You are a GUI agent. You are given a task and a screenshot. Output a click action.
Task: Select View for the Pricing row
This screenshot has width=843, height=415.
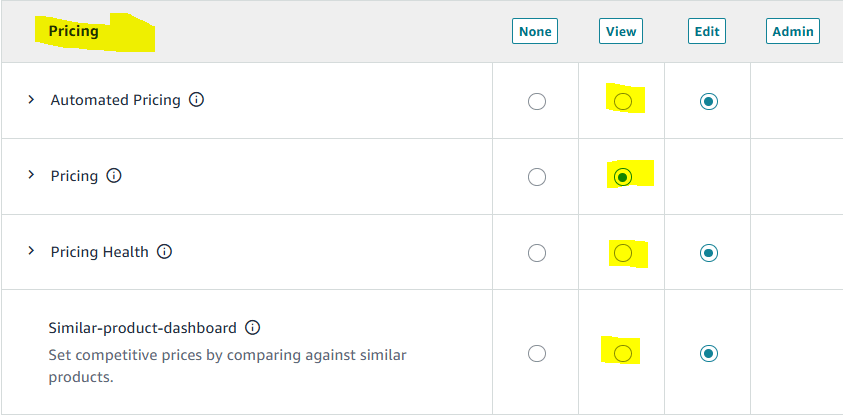(x=622, y=177)
